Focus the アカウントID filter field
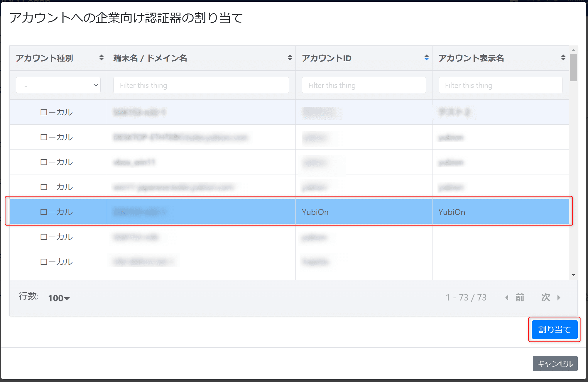Image resolution: width=588 pixels, height=382 pixels. point(364,85)
